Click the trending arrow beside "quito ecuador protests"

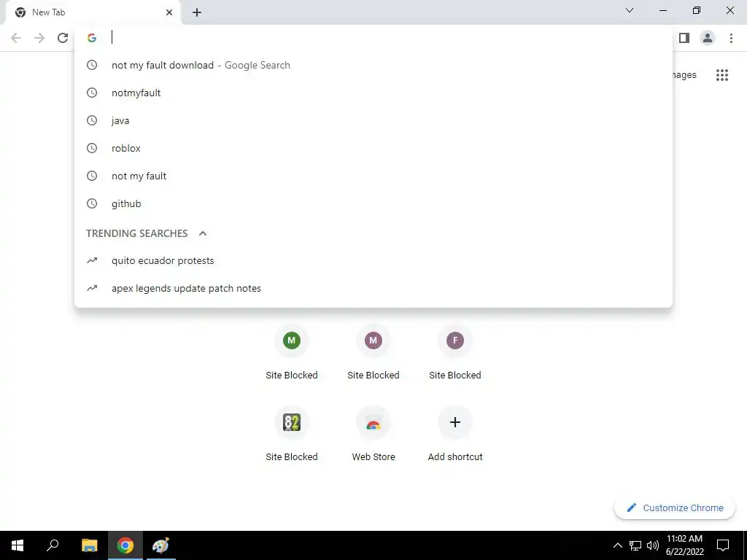tap(92, 260)
